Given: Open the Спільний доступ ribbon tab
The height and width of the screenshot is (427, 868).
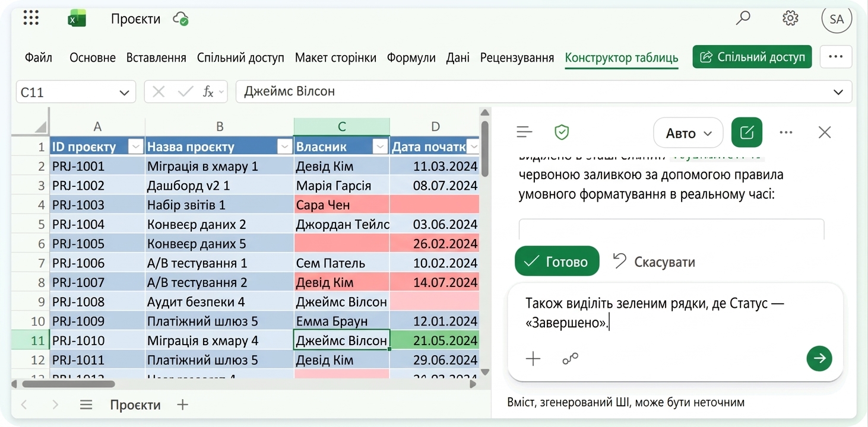Looking at the screenshot, I should pos(240,58).
